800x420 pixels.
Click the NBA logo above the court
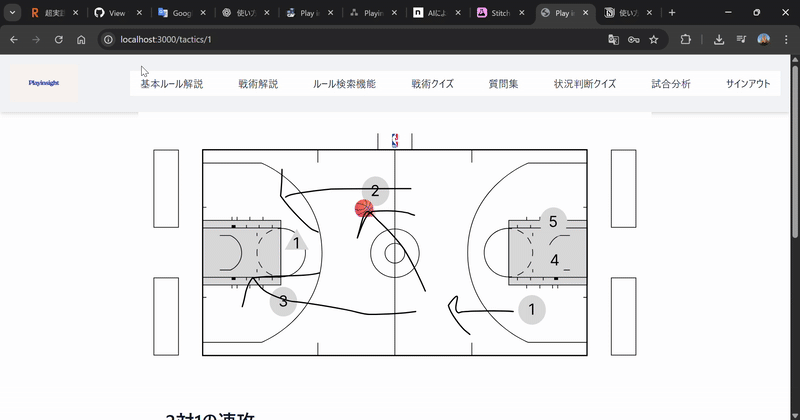395,141
